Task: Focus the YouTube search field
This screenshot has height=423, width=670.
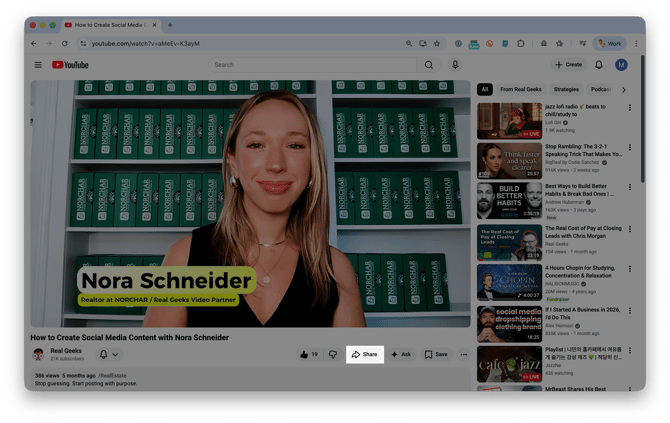Action: point(312,65)
